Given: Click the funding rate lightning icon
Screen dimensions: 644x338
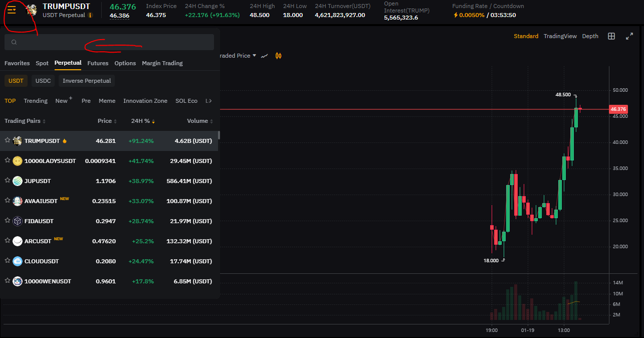Looking at the screenshot, I should point(456,15).
